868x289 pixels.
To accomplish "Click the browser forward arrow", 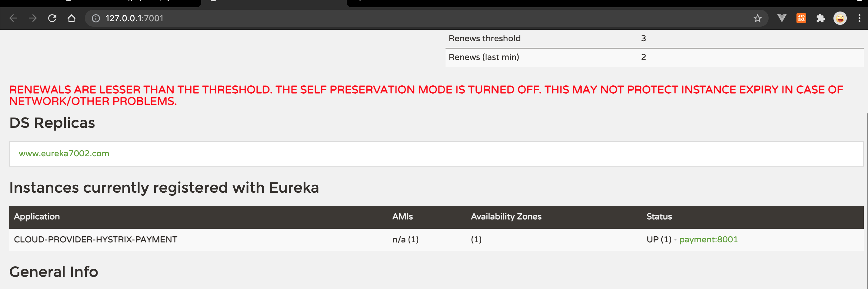I will tap(33, 18).
